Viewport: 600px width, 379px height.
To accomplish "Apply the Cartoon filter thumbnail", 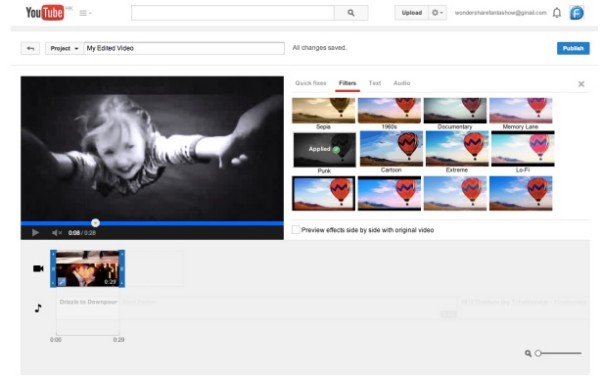I will tap(391, 149).
